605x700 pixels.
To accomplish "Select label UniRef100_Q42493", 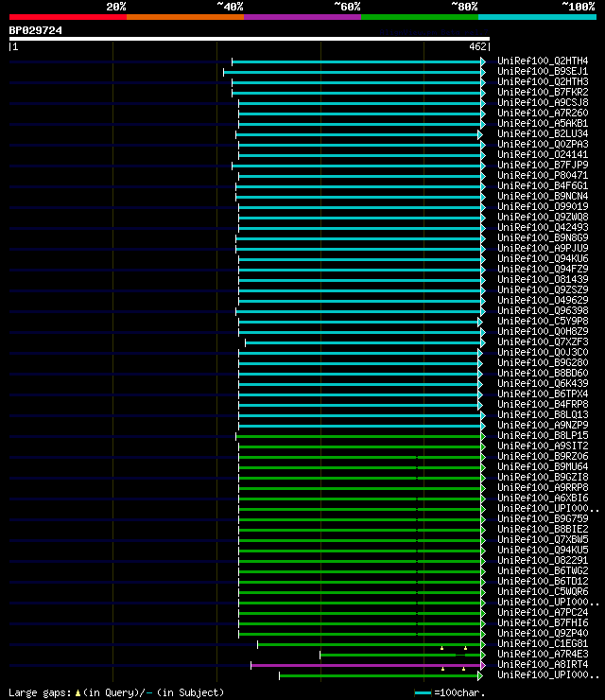I will [543, 227].
